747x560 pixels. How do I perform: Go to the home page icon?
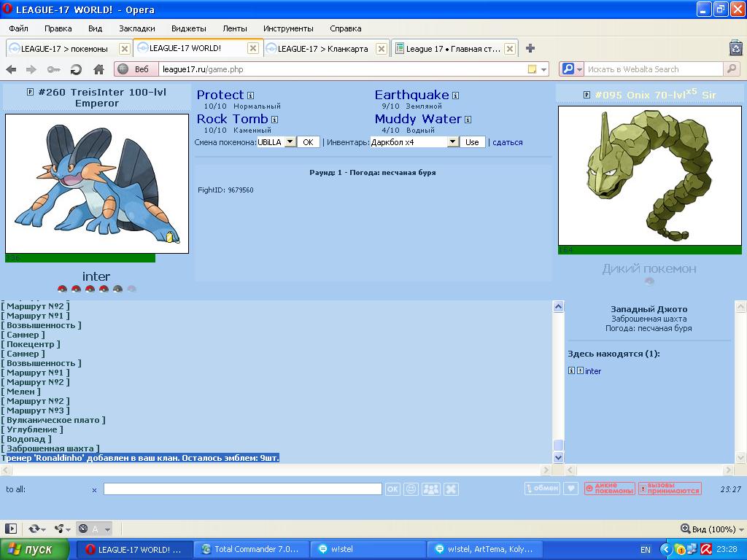click(98, 69)
